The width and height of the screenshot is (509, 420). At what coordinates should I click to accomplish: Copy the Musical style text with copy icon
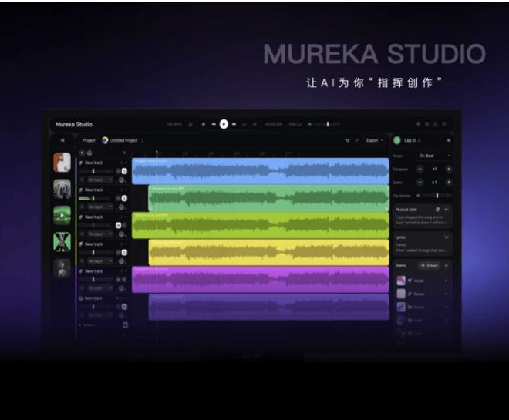[437, 210]
